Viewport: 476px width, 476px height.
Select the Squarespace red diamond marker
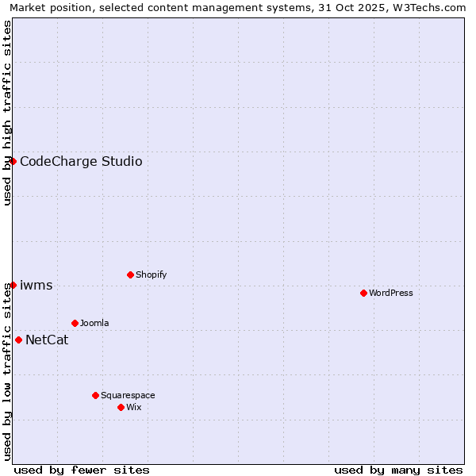click(x=95, y=395)
